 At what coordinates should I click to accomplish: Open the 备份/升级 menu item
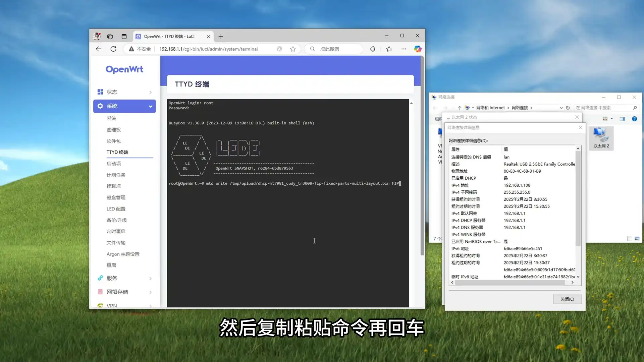pos(117,220)
